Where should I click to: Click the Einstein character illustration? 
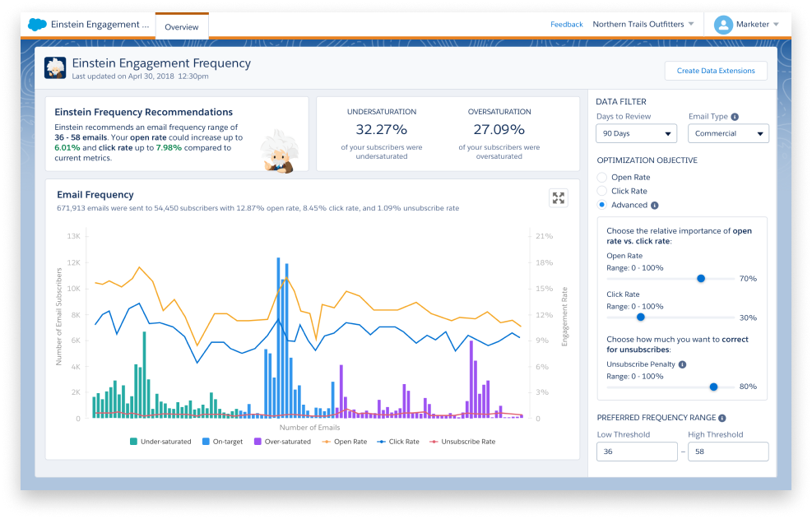point(280,151)
